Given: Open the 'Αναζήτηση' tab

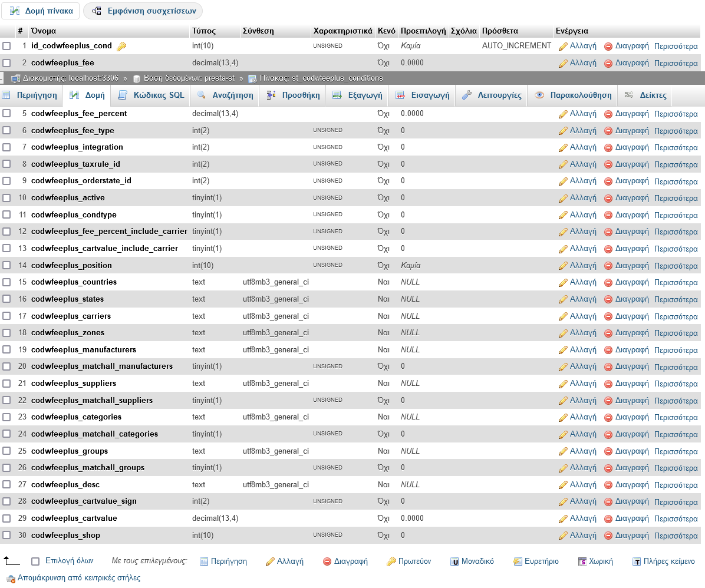Looking at the screenshot, I should [x=225, y=95].
